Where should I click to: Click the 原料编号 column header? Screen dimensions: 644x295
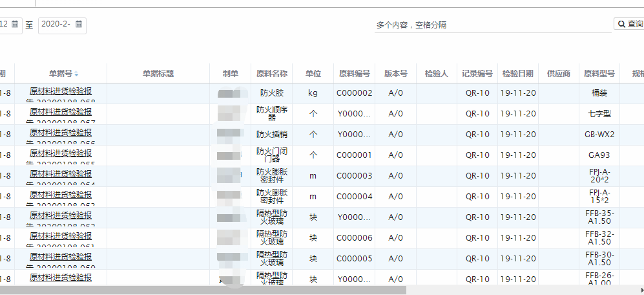pos(354,74)
